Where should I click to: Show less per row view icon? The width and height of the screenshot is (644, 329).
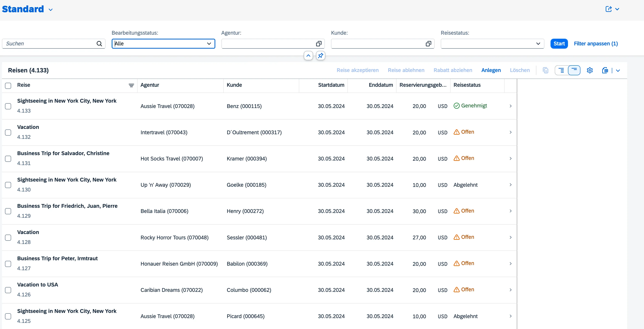point(574,70)
